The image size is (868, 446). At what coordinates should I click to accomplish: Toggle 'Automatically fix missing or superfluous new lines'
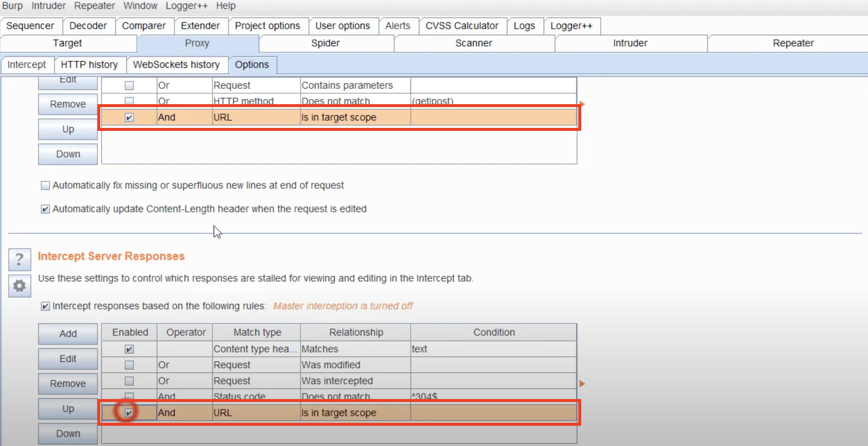point(45,185)
